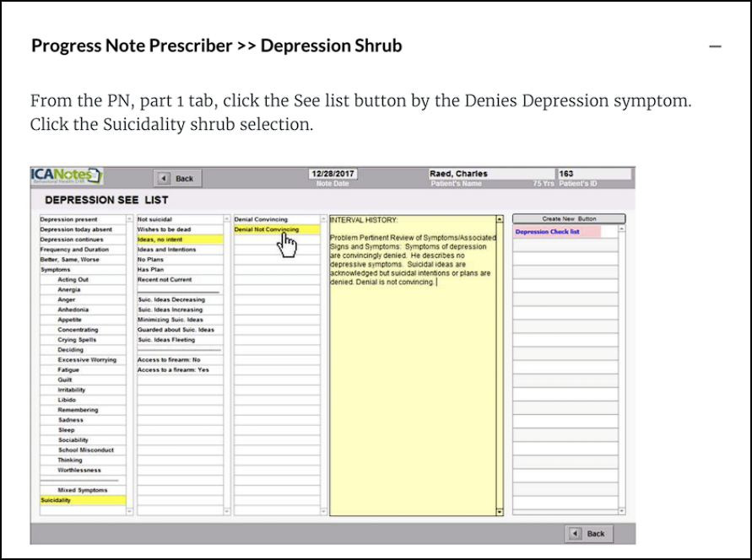Select Ideas and Intentions

tap(181, 250)
